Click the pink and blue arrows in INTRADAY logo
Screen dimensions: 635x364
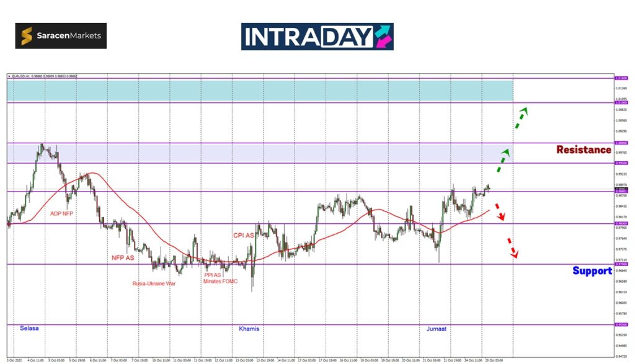382,37
